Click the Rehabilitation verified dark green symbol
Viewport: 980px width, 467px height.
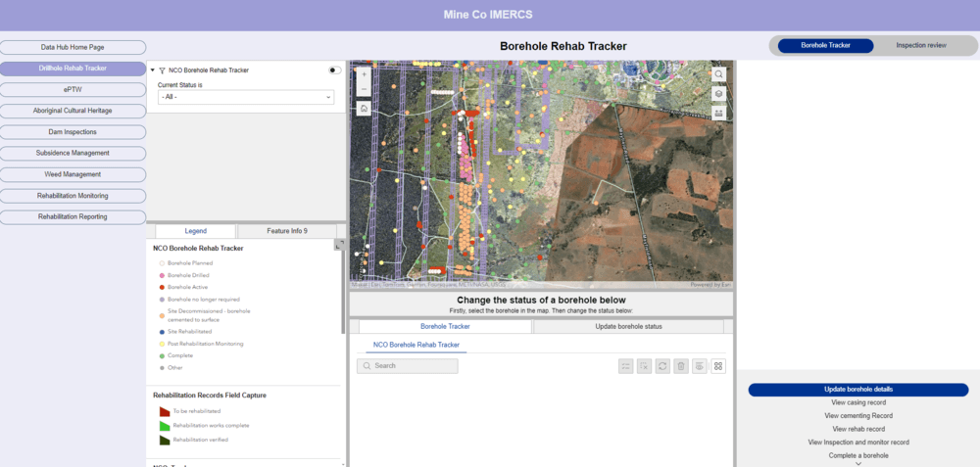(165, 441)
